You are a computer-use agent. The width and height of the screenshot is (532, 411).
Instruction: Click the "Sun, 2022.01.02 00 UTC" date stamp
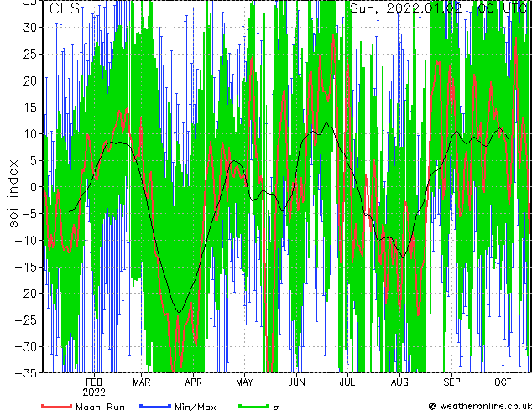[x=438, y=8]
